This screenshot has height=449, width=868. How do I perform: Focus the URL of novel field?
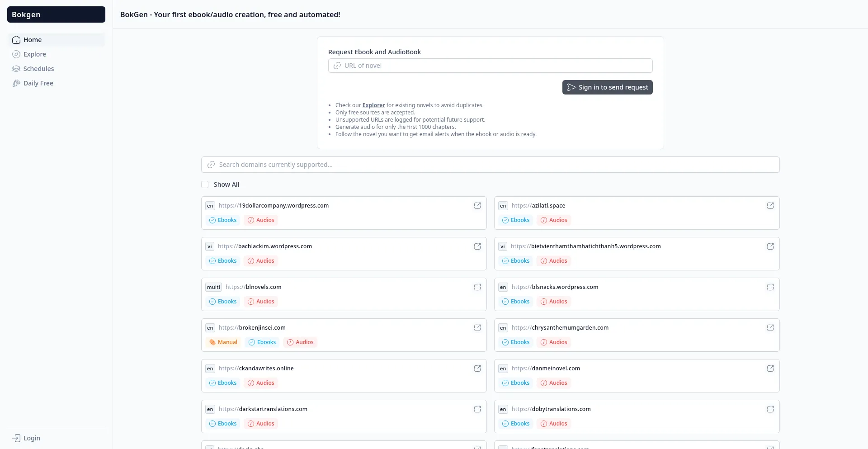pyautogui.click(x=490, y=66)
